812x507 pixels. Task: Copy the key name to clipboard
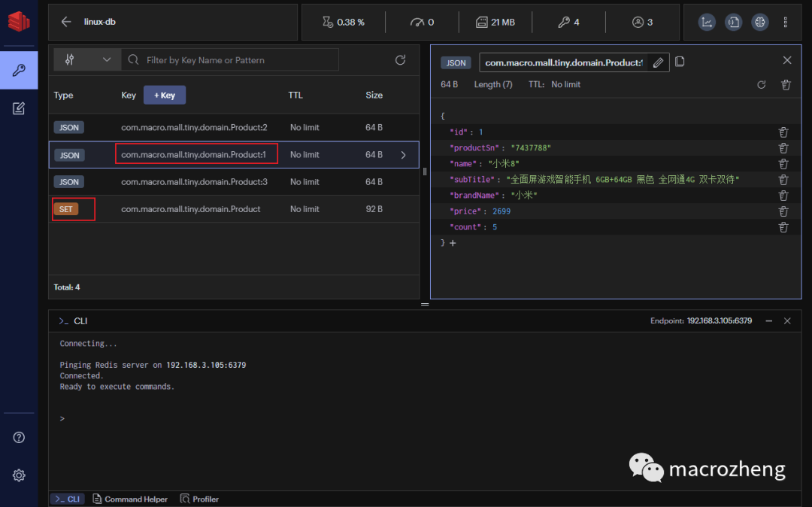[x=680, y=62]
